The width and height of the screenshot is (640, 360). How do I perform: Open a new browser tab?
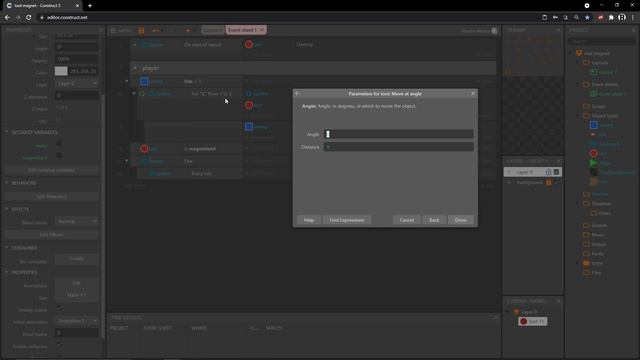point(90,6)
